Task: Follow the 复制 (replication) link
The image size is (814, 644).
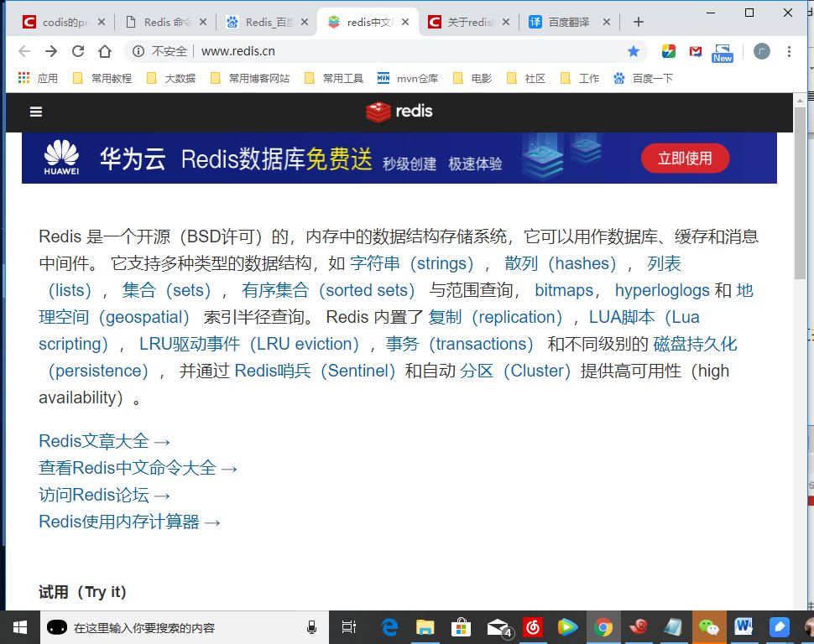Action: (x=495, y=317)
